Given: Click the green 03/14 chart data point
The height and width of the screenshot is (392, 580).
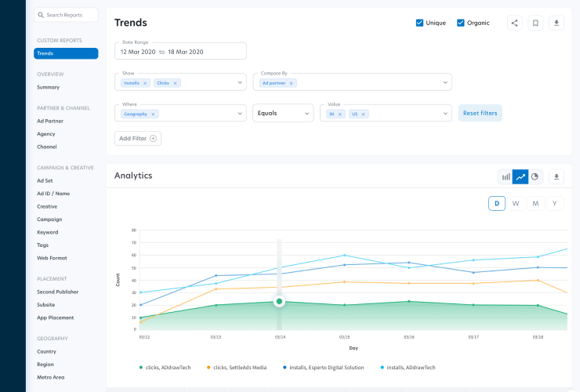Looking at the screenshot, I should [x=279, y=302].
